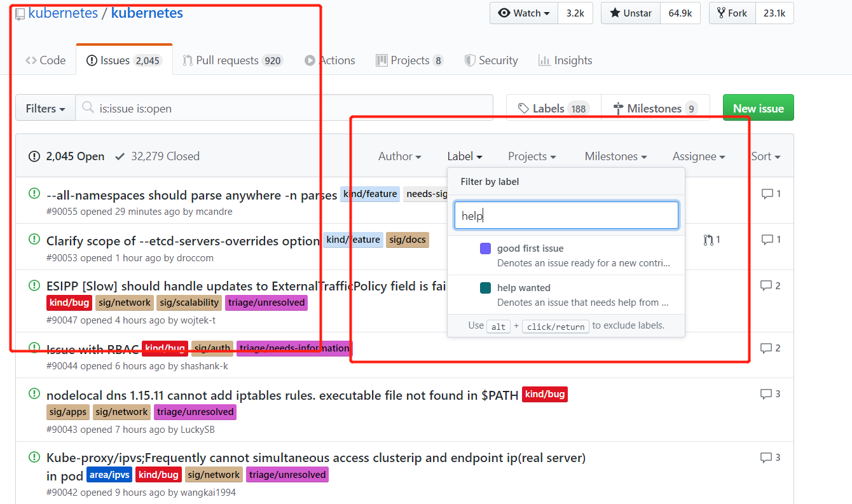Click the triage/needs-information label
Screen dimensions: 852x504
click(x=294, y=348)
